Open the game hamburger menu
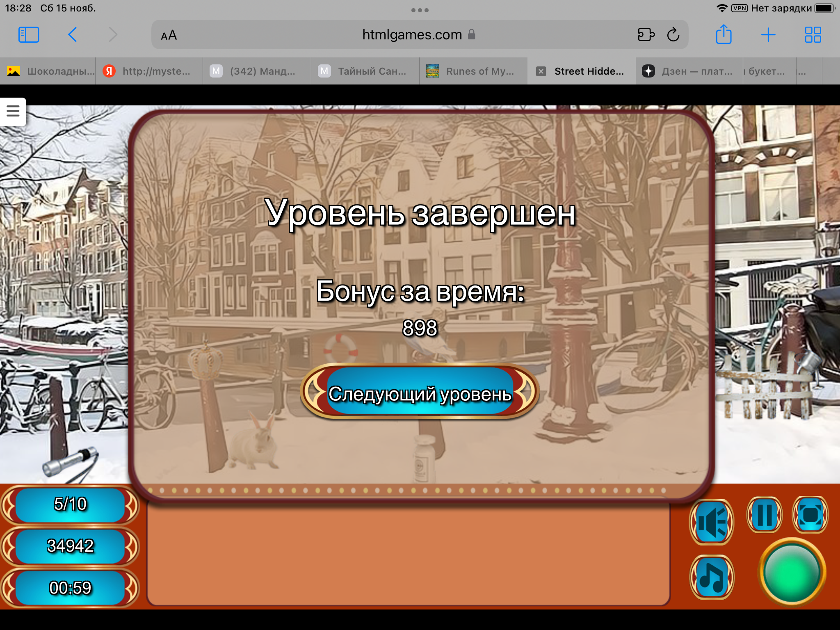The height and width of the screenshot is (630, 840). click(x=13, y=111)
